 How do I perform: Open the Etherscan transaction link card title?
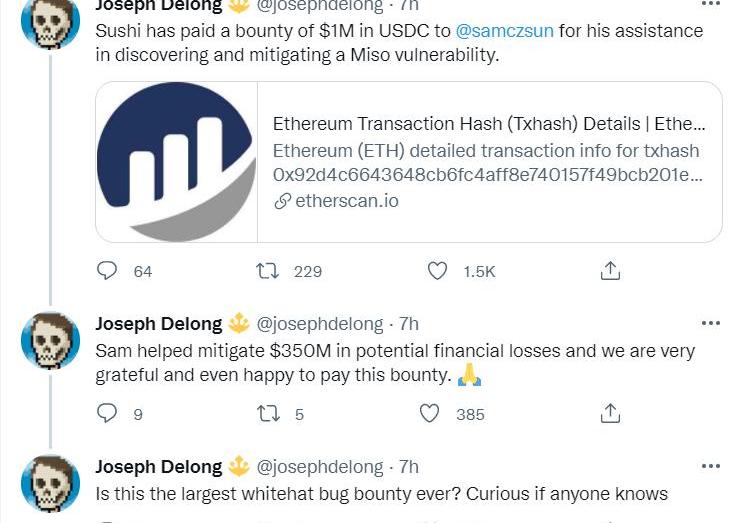[x=488, y=125]
